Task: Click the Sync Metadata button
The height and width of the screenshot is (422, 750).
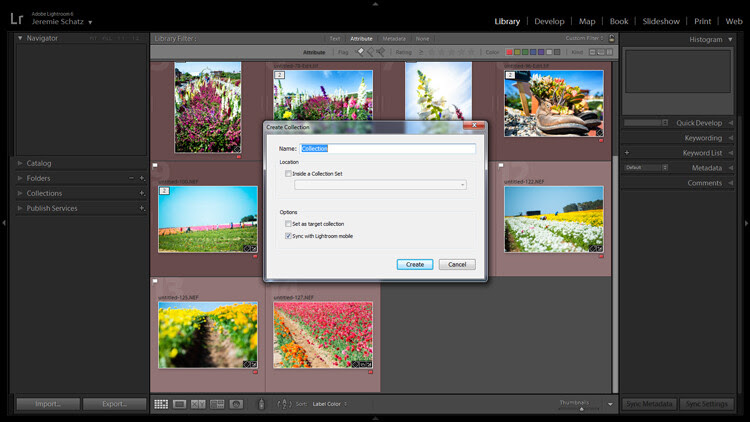Action: click(649, 404)
